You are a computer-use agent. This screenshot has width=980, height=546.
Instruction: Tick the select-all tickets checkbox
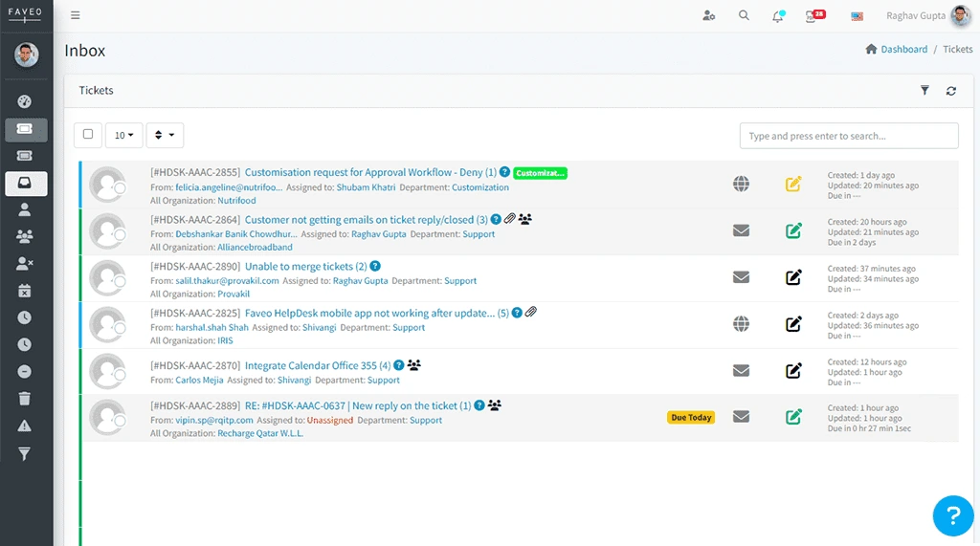(88, 134)
